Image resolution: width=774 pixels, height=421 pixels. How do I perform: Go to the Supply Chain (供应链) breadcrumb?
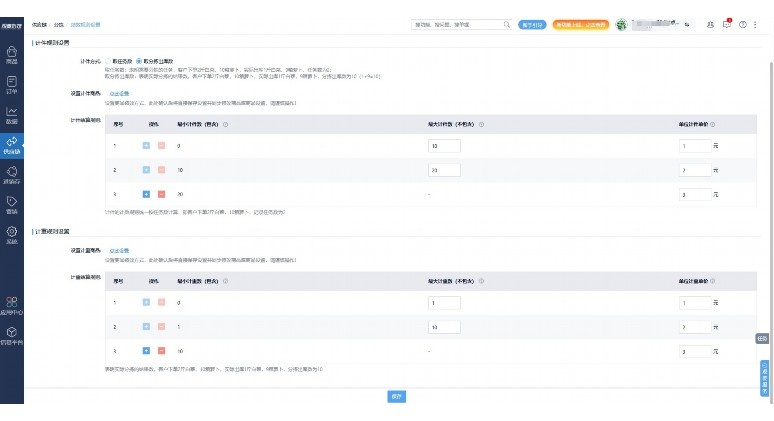[x=39, y=24]
